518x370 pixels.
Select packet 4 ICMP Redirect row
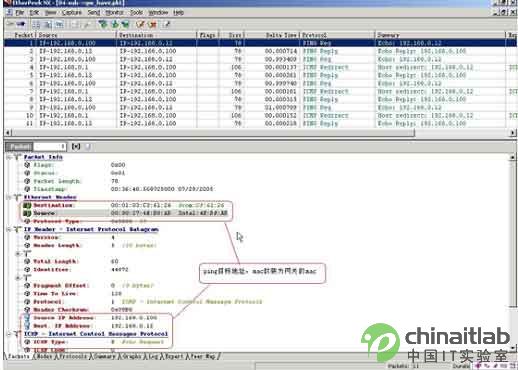[x=260, y=67]
